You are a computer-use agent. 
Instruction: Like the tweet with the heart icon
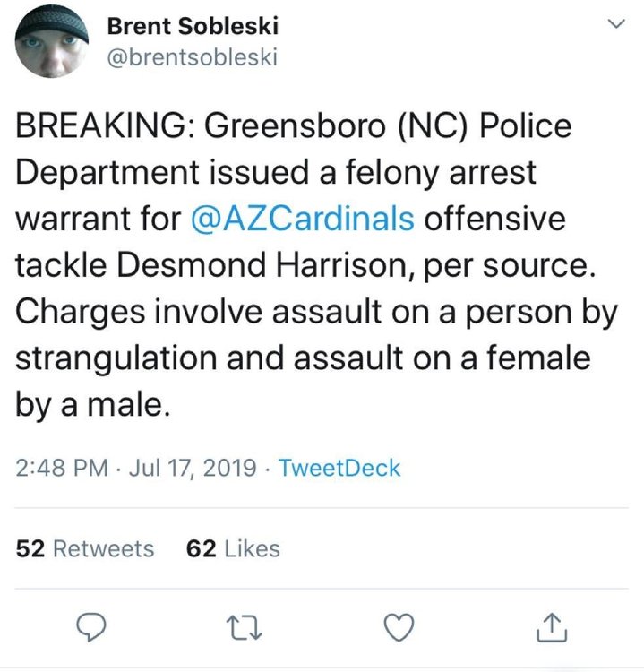[x=399, y=627]
